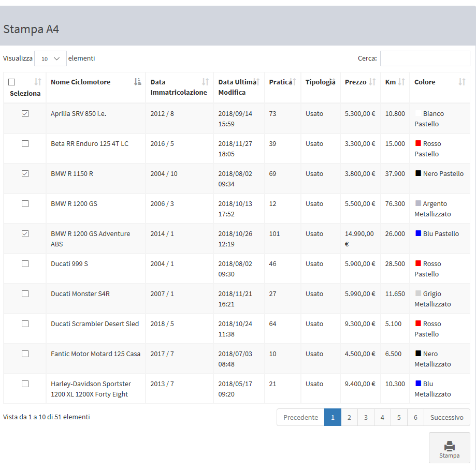Click the Precedente pagination button
The height and width of the screenshot is (470, 476).
pyautogui.click(x=300, y=417)
